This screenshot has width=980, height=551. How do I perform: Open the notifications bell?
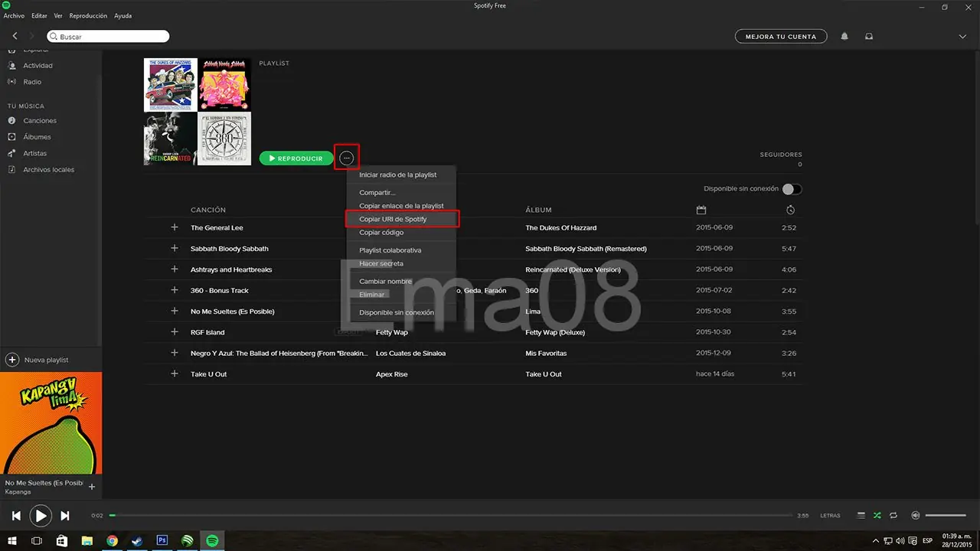pyautogui.click(x=844, y=36)
